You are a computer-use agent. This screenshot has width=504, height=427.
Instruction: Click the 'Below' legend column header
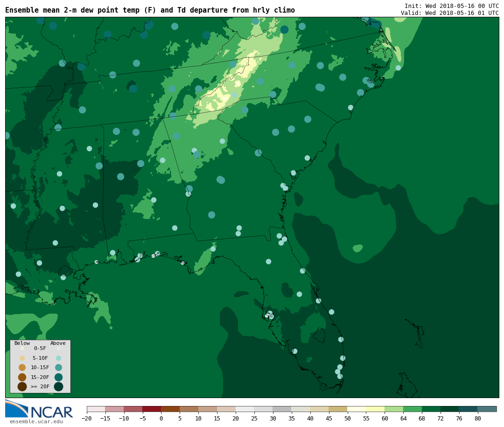click(x=22, y=343)
